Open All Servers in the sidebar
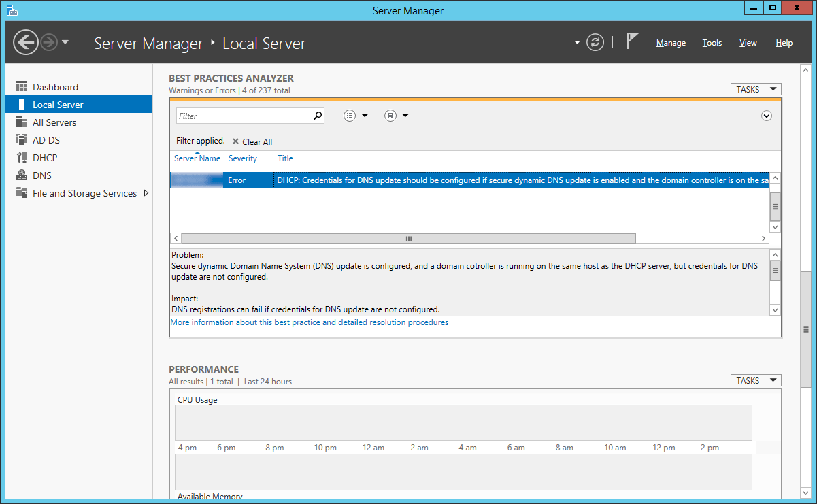 79,122
